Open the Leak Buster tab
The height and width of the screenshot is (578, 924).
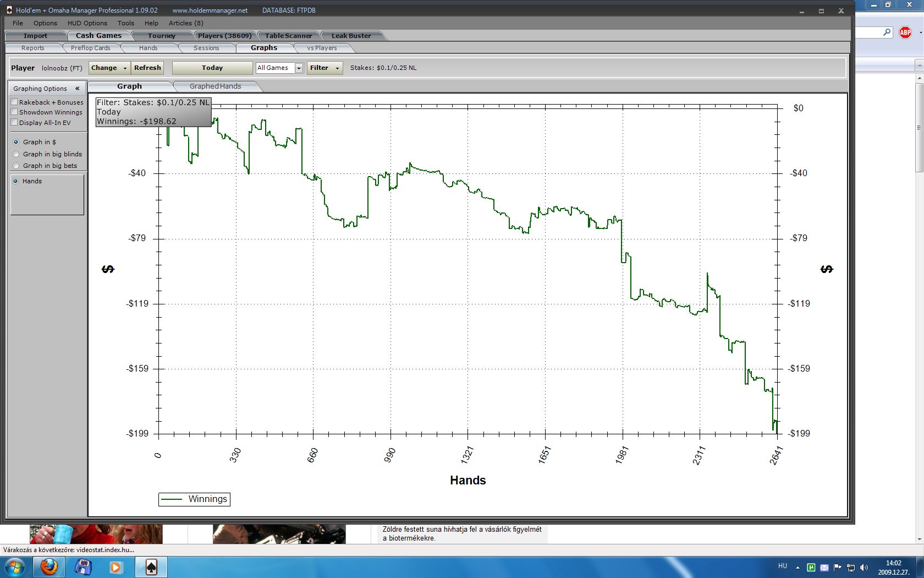(x=351, y=36)
